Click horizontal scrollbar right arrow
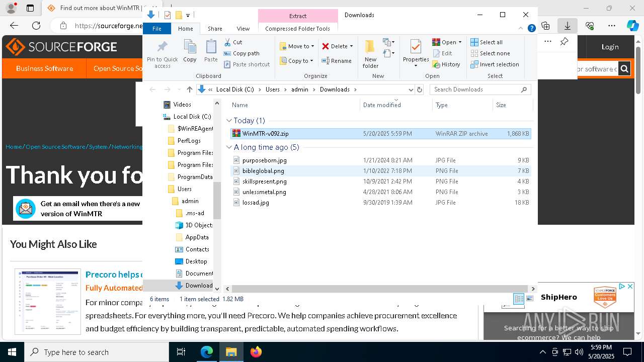The image size is (644, 362). click(x=533, y=289)
